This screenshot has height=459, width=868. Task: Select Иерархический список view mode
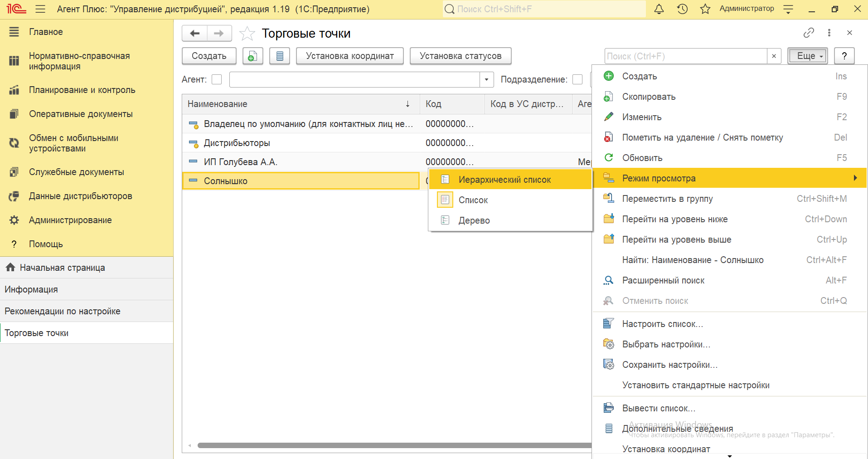tap(510, 180)
